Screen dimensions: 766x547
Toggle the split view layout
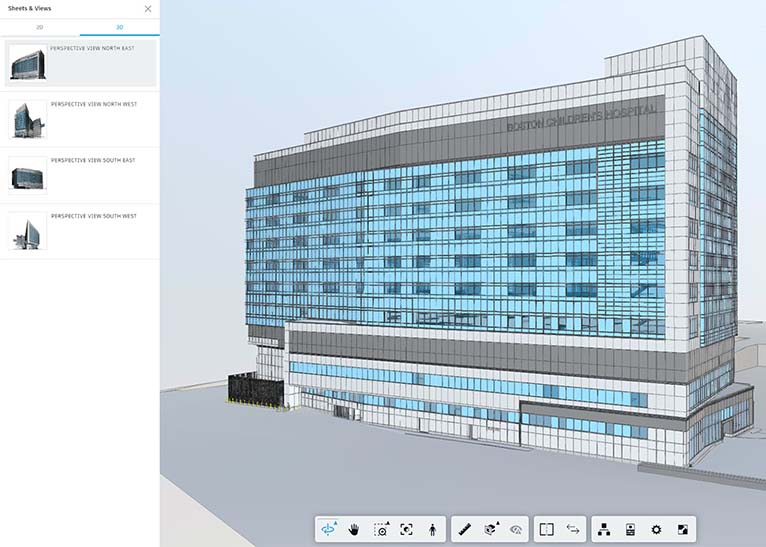click(546, 529)
